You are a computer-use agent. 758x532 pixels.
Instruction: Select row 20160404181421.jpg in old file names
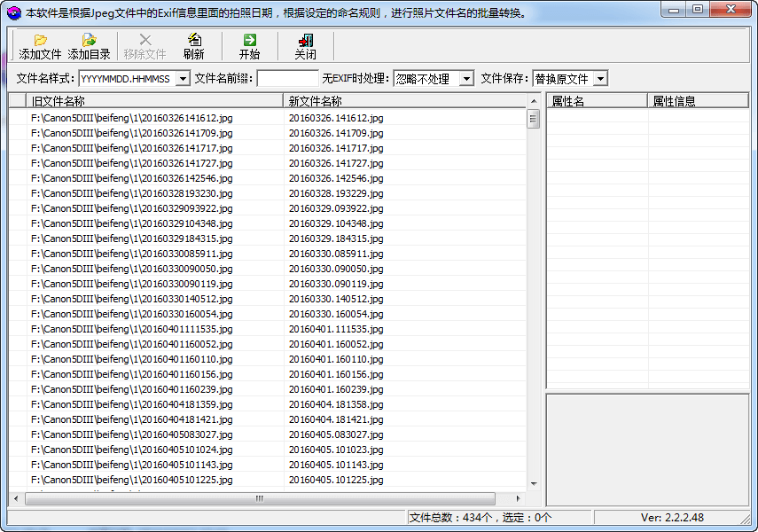131,419
